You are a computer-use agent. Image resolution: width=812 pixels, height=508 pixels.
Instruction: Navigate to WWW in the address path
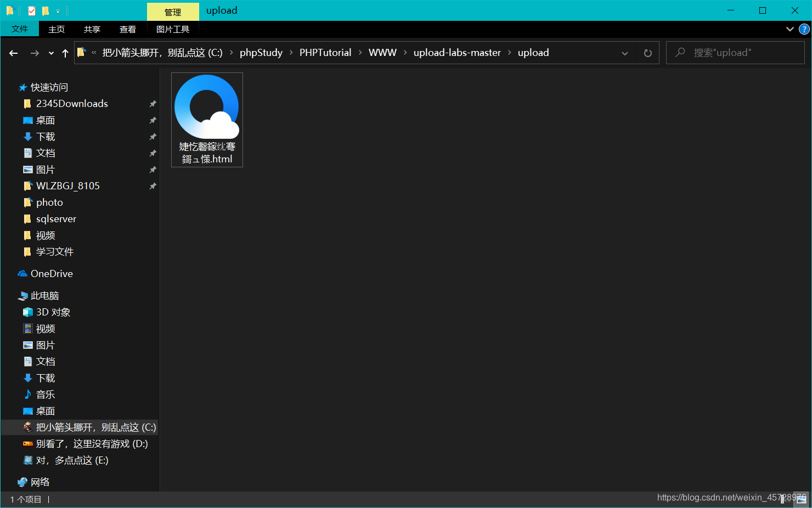tap(382, 53)
